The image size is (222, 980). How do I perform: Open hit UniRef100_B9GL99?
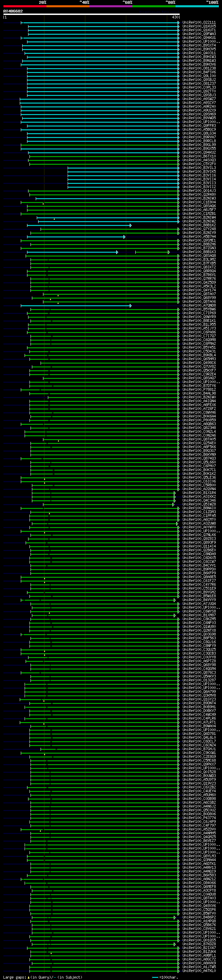pos(199,145)
